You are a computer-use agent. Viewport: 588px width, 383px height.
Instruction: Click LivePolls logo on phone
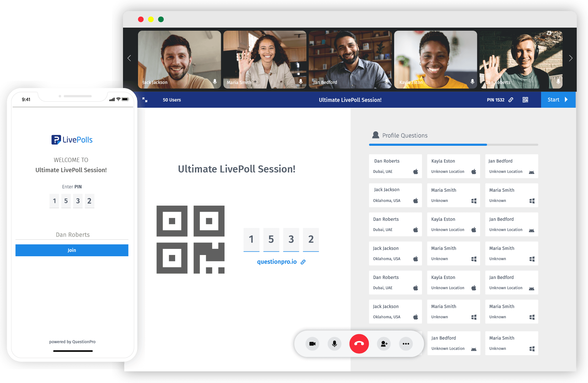[72, 140]
